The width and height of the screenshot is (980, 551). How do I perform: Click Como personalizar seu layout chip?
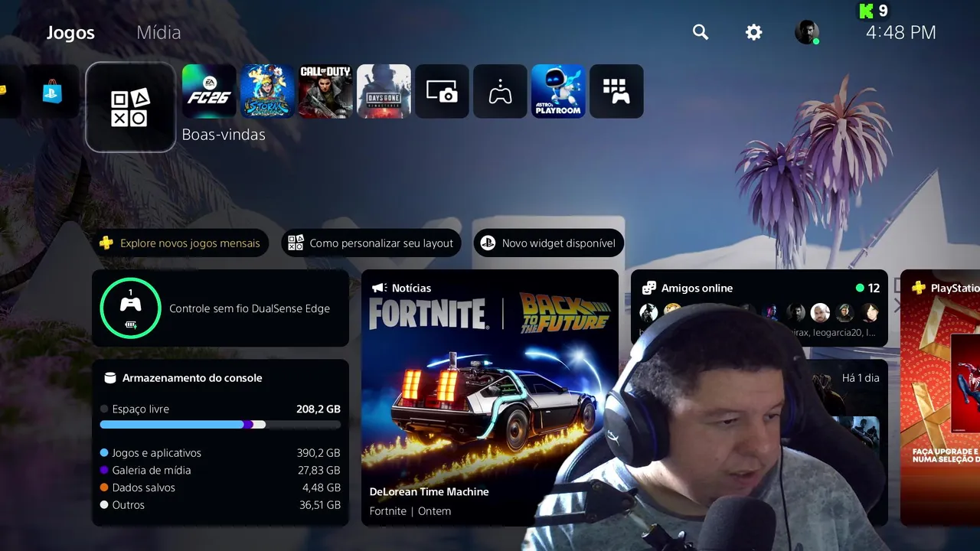(x=371, y=243)
